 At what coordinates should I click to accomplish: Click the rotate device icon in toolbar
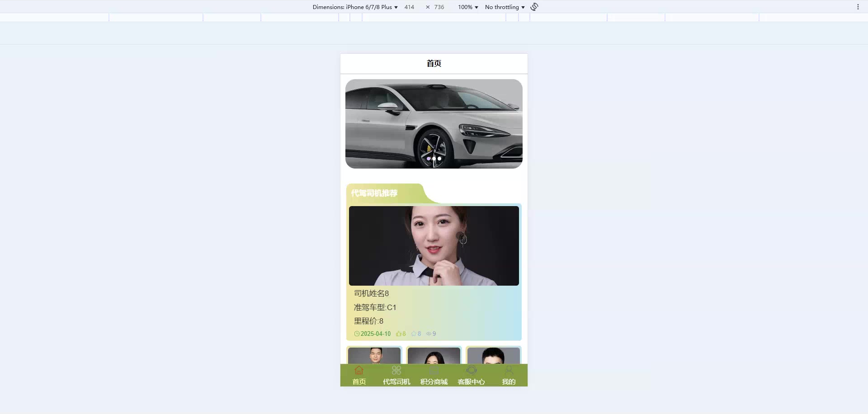[x=534, y=7]
